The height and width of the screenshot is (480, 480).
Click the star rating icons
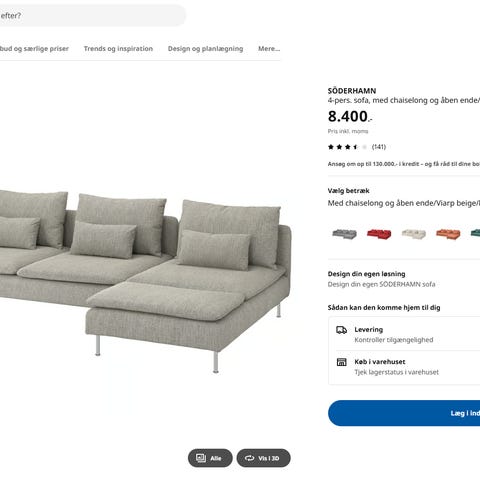tap(347, 147)
